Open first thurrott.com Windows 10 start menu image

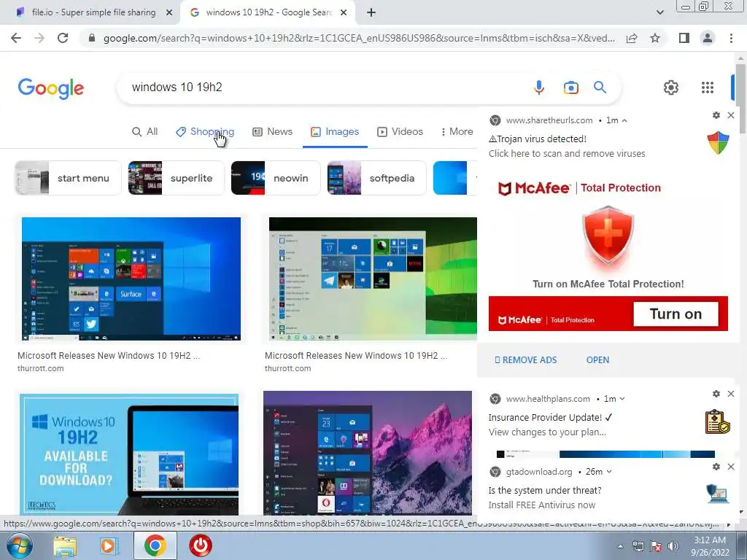pyautogui.click(x=131, y=279)
